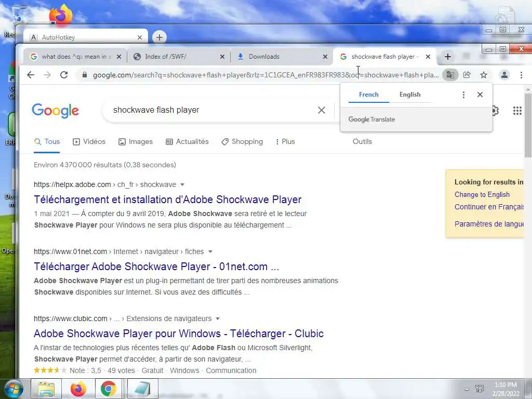Close the 'Index of /SWF/' tab

pyautogui.click(x=222, y=57)
